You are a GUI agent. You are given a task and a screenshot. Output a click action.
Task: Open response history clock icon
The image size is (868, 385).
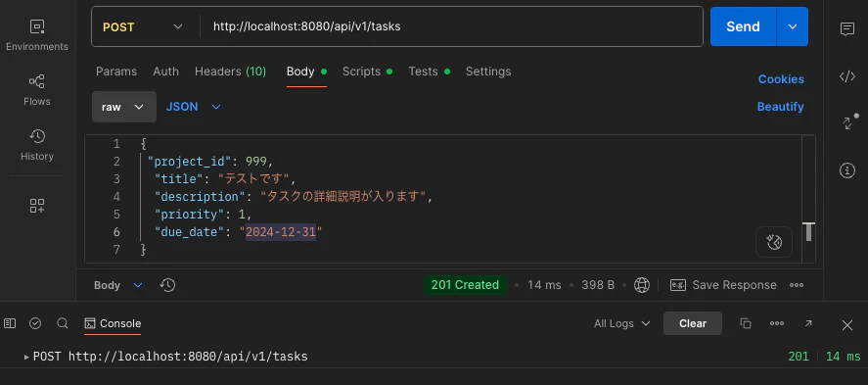point(167,285)
